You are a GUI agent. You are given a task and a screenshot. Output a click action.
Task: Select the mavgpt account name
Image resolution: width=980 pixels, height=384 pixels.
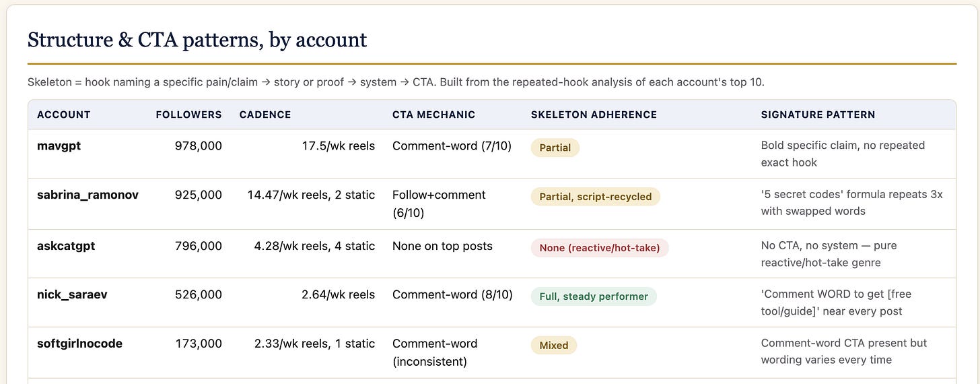[x=59, y=146]
